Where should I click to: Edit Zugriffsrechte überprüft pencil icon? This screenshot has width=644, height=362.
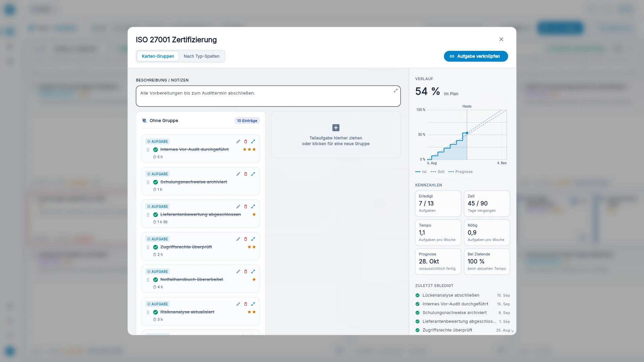(238, 239)
